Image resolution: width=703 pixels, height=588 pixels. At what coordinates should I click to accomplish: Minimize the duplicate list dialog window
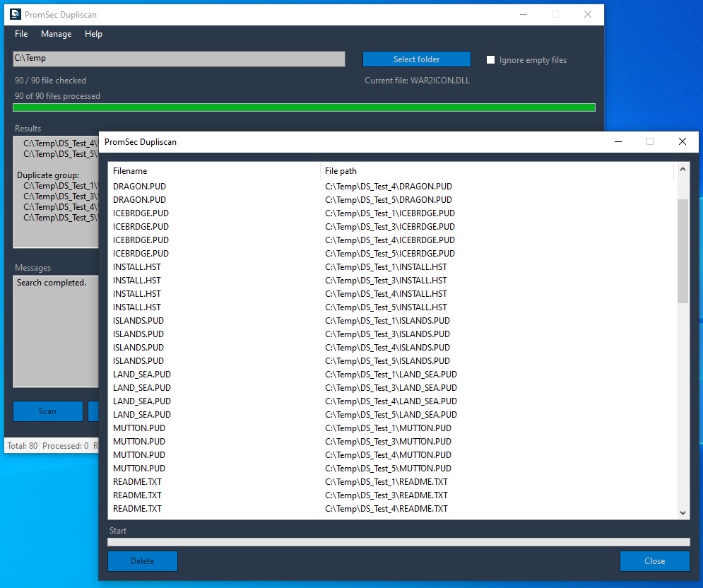618,141
